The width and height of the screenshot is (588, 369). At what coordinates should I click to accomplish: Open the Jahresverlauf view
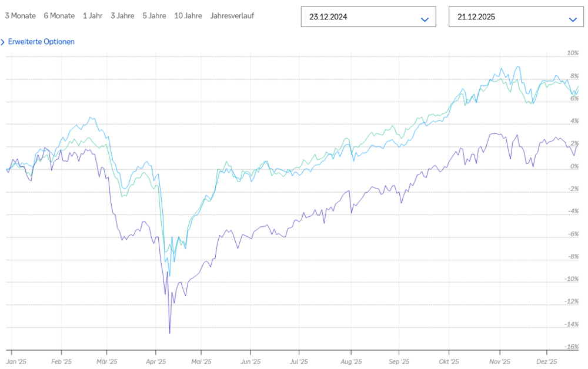233,16
